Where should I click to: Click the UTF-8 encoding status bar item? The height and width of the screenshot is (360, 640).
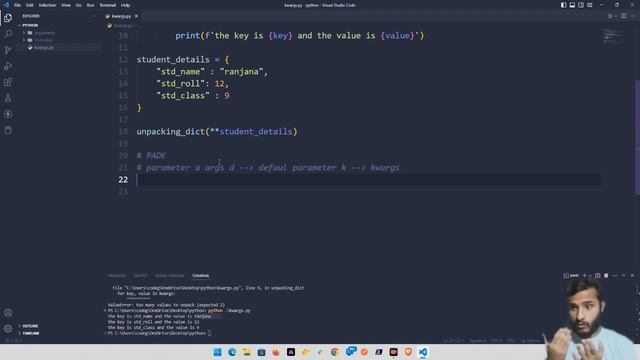click(x=496, y=340)
